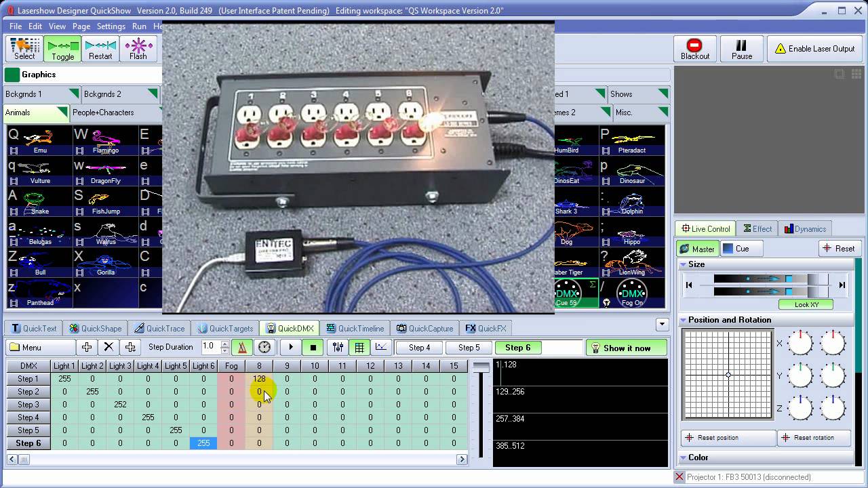Switch to the QuickText tab

point(34,328)
